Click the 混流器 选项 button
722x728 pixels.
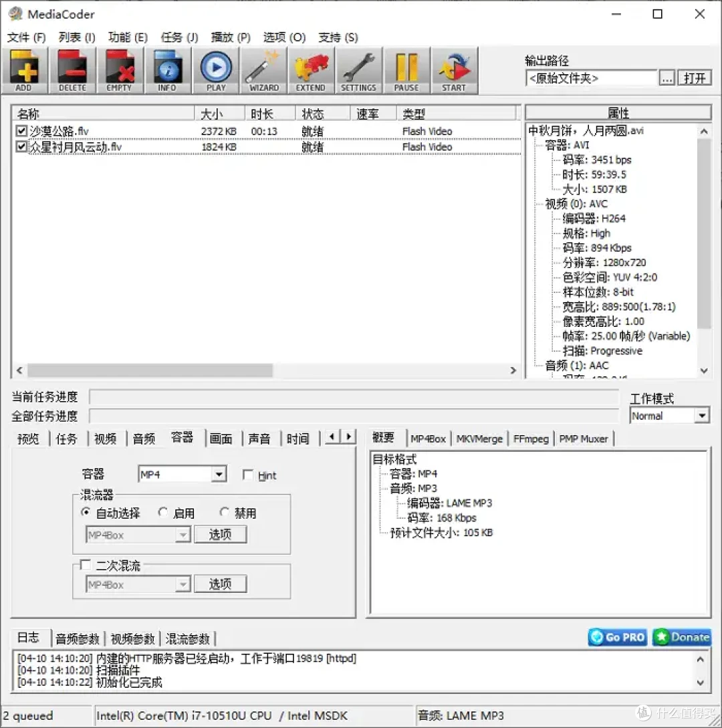click(x=220, y=534)
